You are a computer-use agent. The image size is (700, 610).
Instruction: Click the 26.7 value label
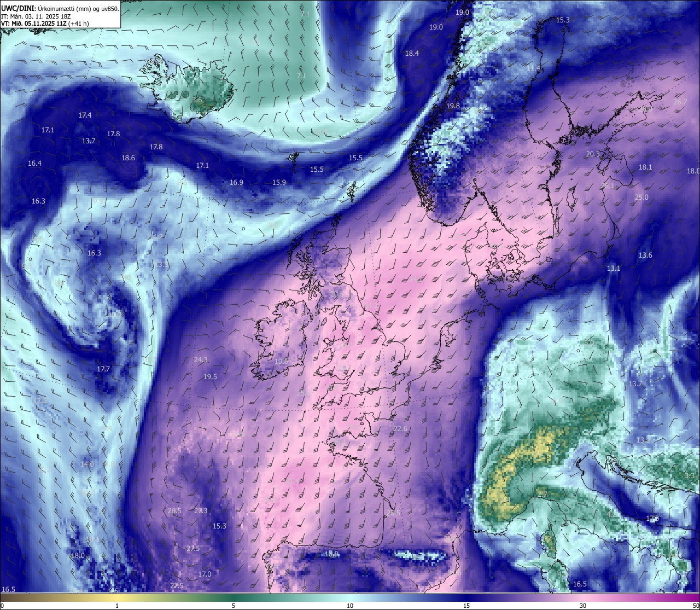[x=680, y=102]
